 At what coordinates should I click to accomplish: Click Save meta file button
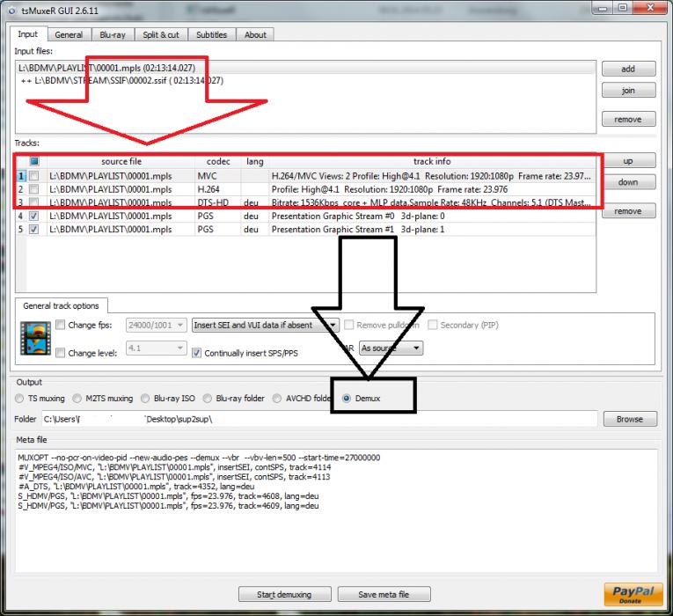384,595
